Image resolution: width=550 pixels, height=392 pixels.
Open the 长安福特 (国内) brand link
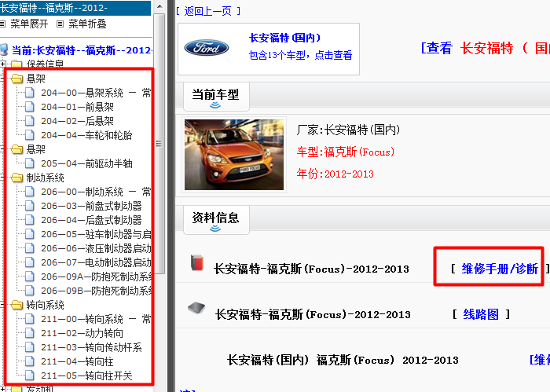point(284,38)
